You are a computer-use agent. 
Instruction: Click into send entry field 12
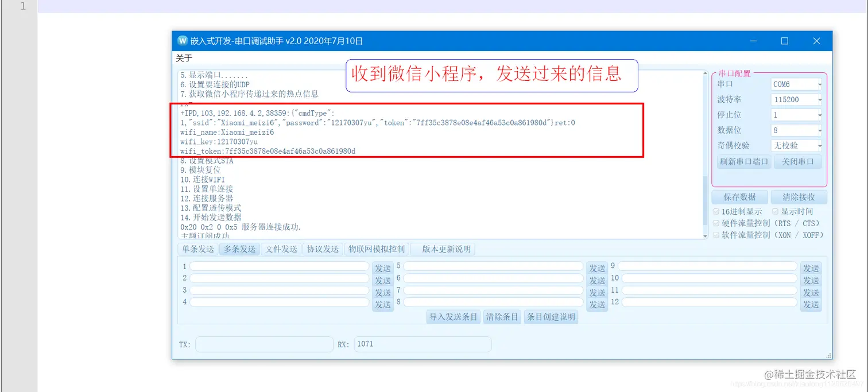pos(709,302)
